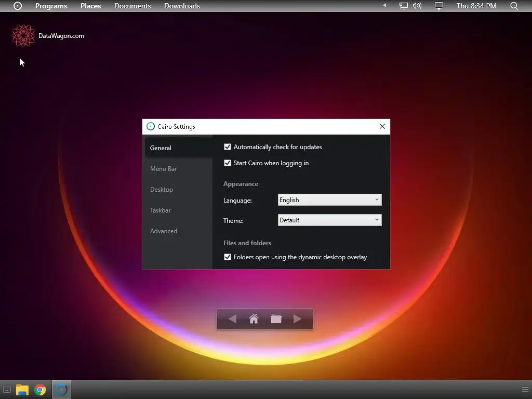Viewport: 532px width, 399px height.
Task: Close the Cairo Settings window
Action: tap(382, 126)
